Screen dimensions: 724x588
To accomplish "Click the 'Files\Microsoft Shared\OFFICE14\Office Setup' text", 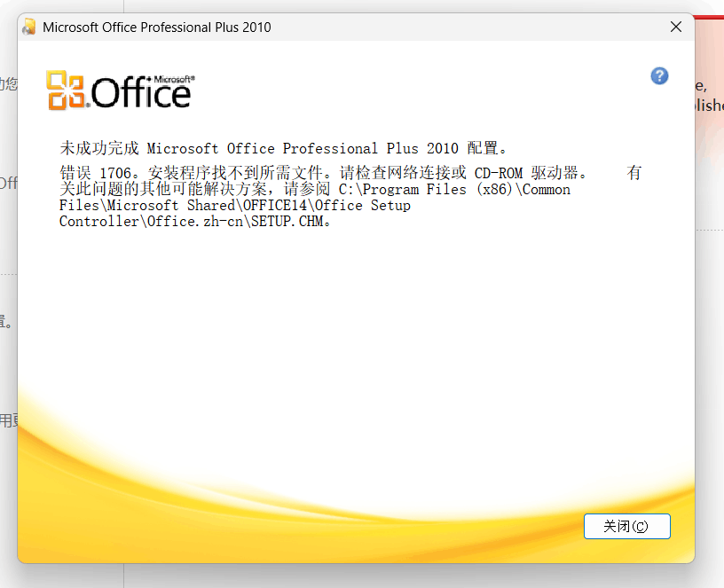I will tap(234, 206).
